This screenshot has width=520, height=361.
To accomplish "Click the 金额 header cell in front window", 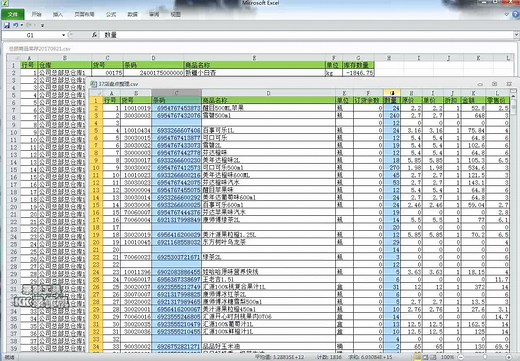I will pos(473,100).
